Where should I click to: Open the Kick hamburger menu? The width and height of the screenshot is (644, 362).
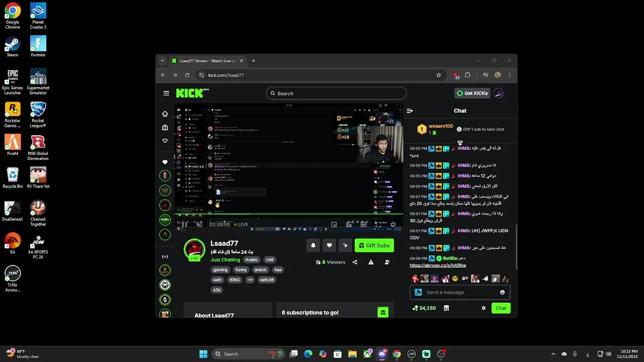tap(166, 93)
